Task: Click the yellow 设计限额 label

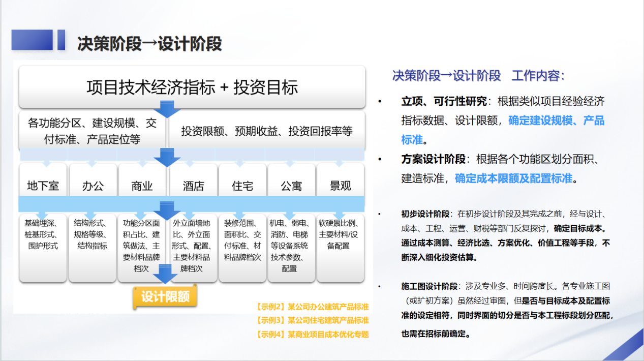Action: tap(165, 297)
